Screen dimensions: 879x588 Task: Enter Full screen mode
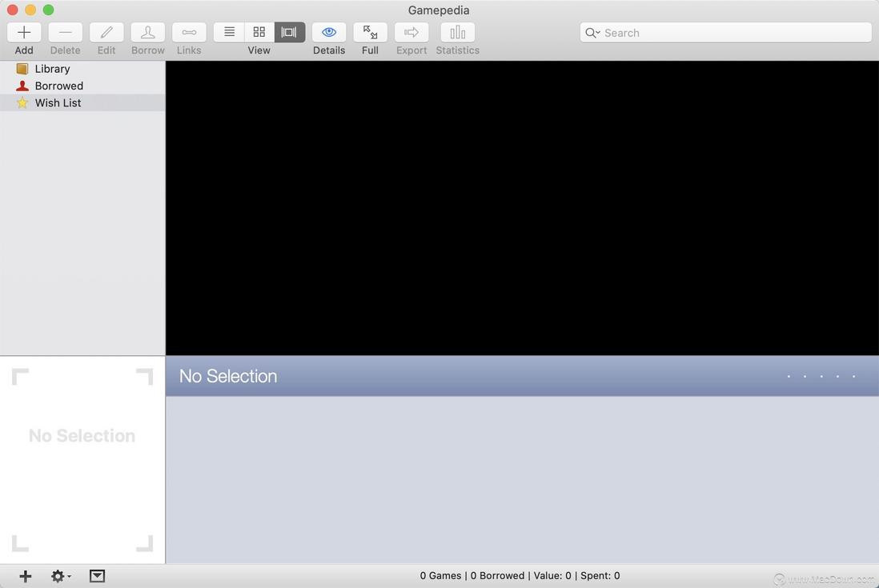click(370, 33)
